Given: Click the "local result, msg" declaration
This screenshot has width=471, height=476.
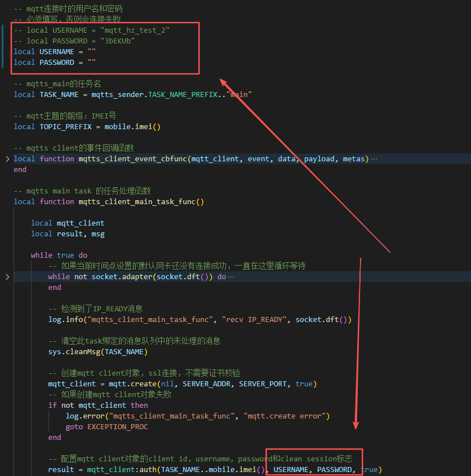Looking at the screenshot, I should click(68, 234).
